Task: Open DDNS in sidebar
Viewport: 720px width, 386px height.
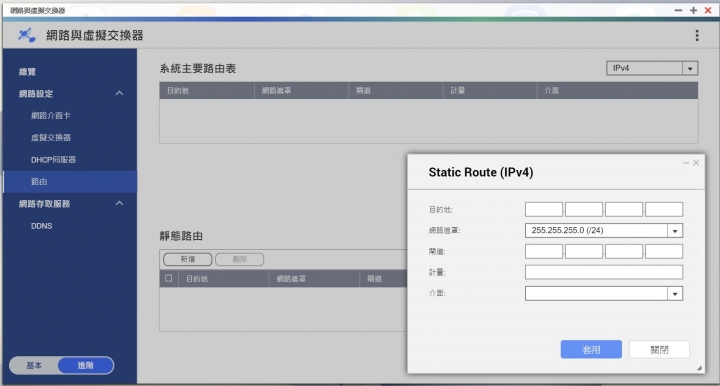Action: [x=41, y=226]
